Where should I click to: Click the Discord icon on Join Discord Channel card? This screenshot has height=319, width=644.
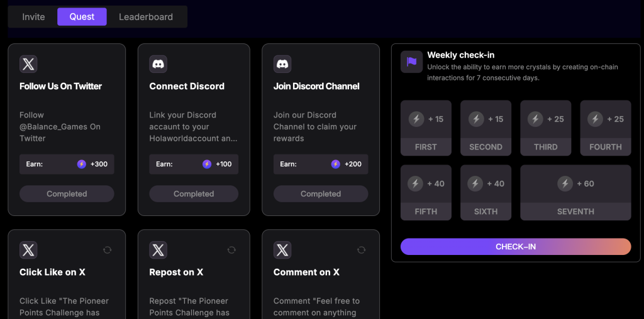click(x=282, y=63)
